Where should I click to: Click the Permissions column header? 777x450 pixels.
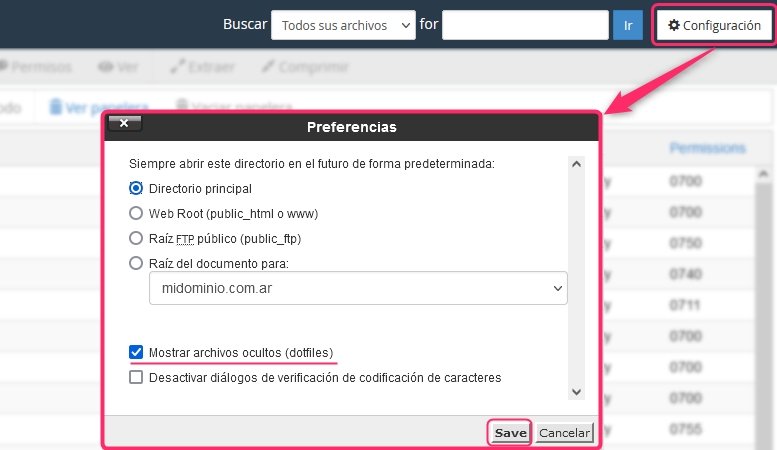pos(707,148)
